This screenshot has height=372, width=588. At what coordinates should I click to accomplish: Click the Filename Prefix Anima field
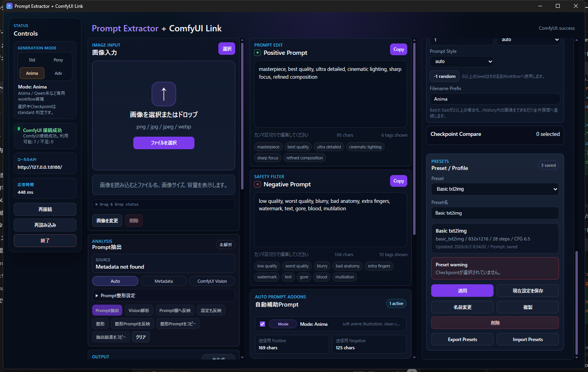495,99
